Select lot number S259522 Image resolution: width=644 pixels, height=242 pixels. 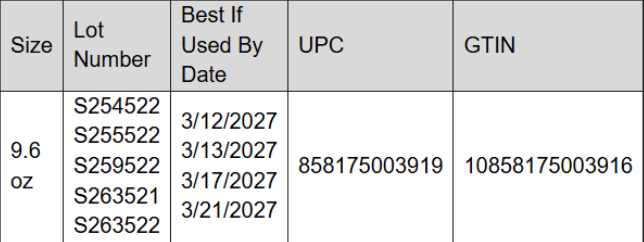click(x=117, y=165)
